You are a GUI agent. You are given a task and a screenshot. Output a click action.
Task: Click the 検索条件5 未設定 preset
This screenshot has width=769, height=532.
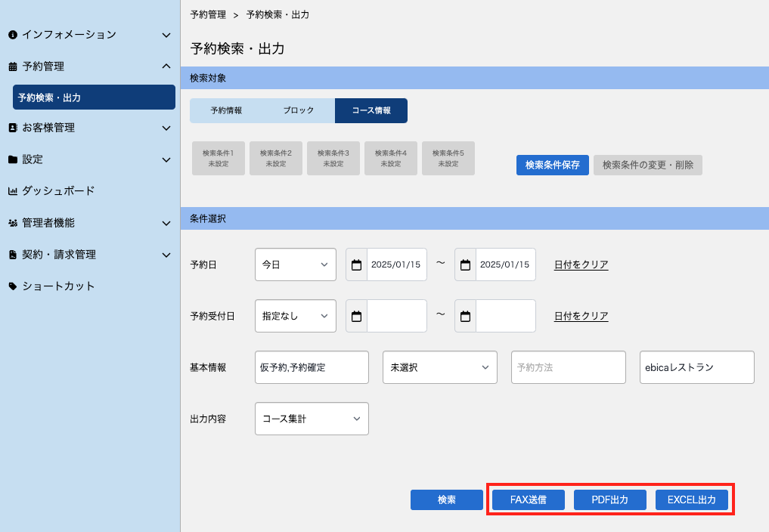(448, 159)
